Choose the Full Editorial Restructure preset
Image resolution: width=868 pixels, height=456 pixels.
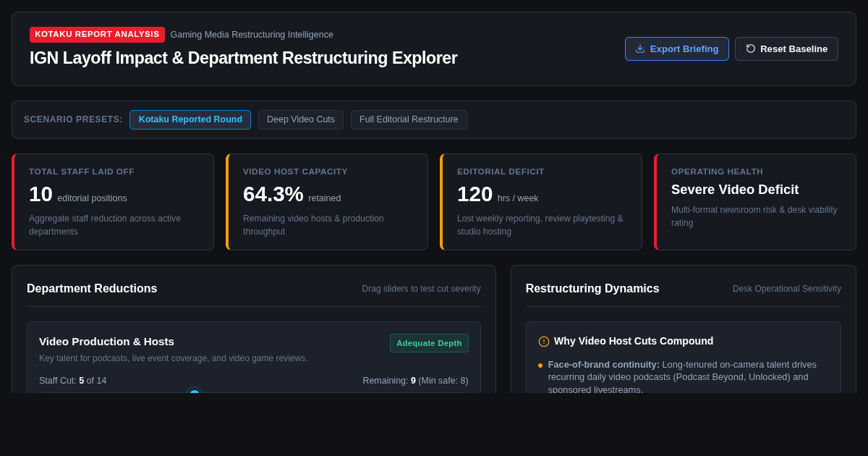(x=409, y=119)
